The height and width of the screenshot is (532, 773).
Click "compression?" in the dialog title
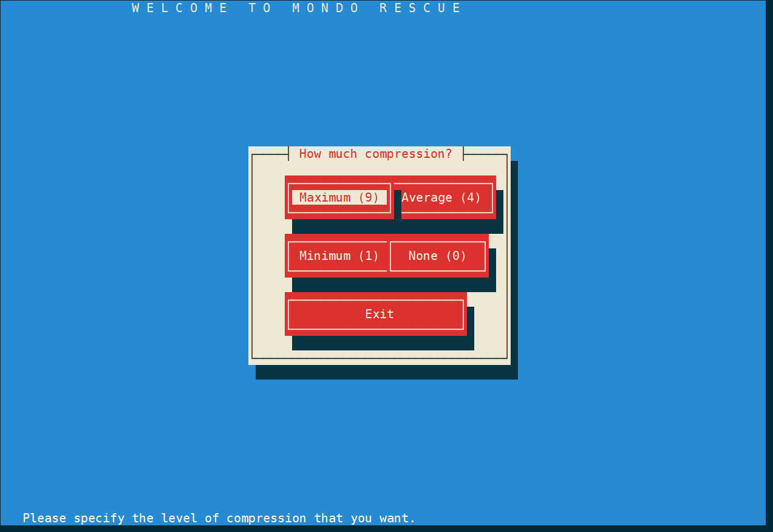pos(409,154)
